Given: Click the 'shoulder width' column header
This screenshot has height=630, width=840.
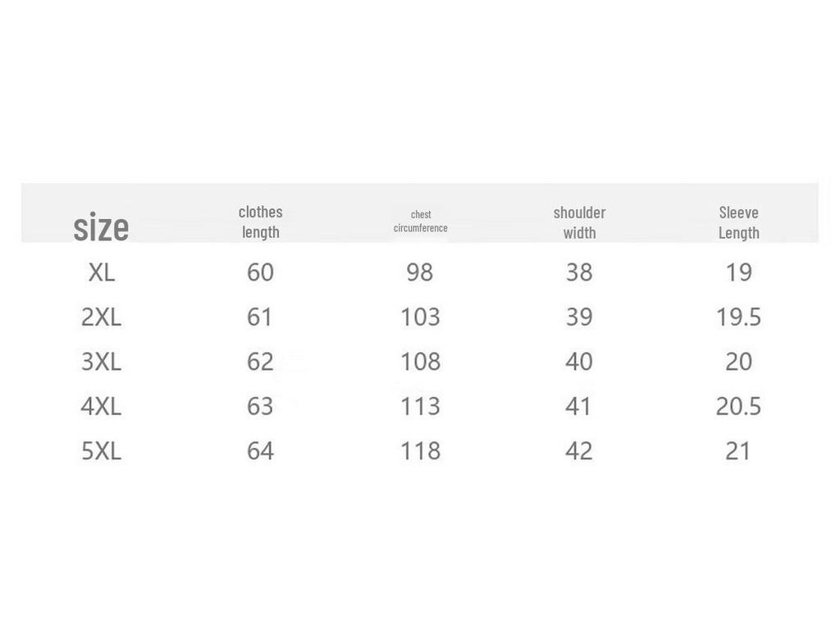Looking at the screenshot, I should [579, 222].
